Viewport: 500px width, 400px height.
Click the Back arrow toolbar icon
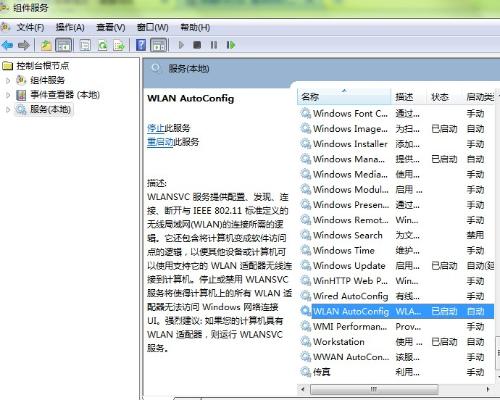(7, 45)
